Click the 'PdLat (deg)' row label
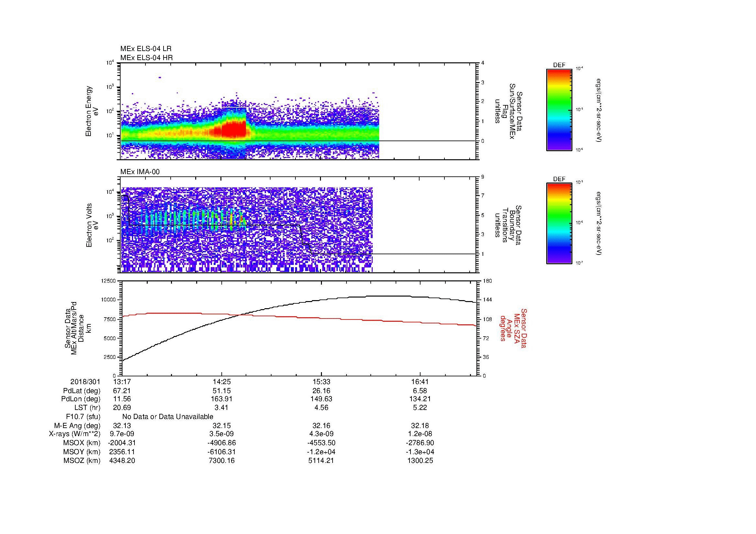The width and height of the screenshot is (756, 534). (x=82, y=391)
